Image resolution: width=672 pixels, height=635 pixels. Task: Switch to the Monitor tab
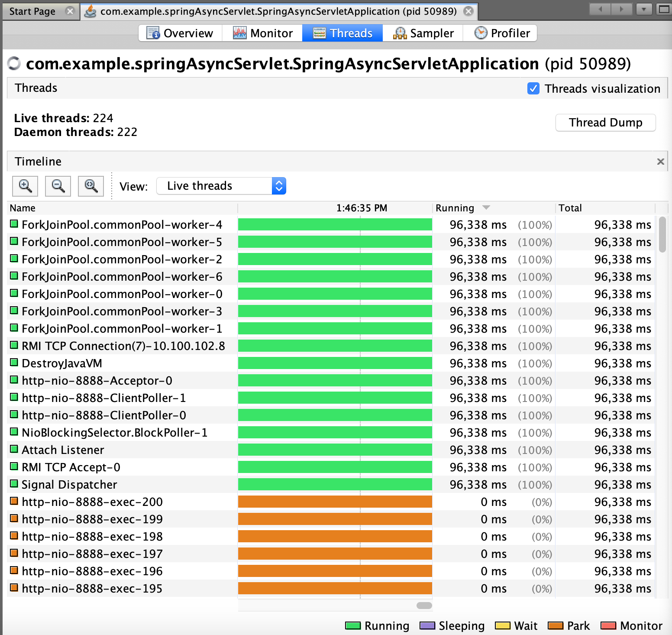tap(262, 33)
